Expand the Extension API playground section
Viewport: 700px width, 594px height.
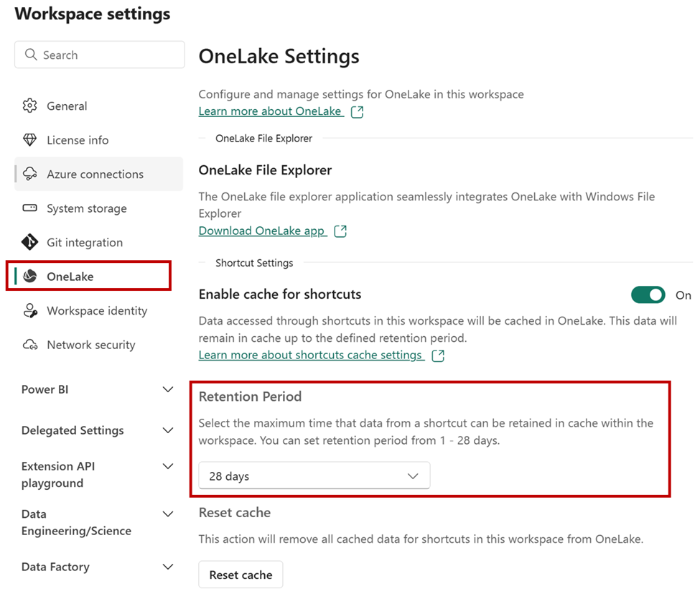[98, 474]
